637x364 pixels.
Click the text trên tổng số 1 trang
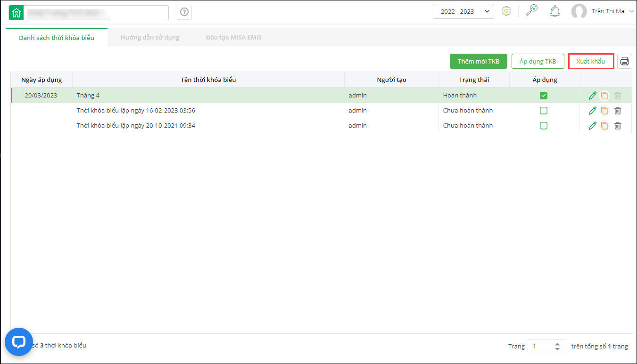[x=600, y=346]
